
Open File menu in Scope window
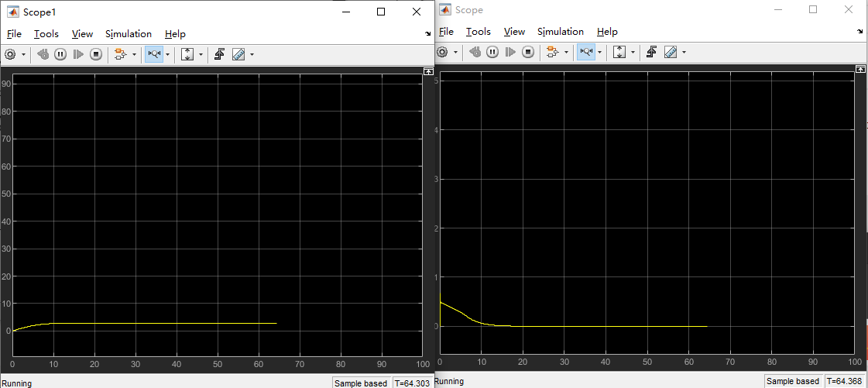tap(446, 32)
